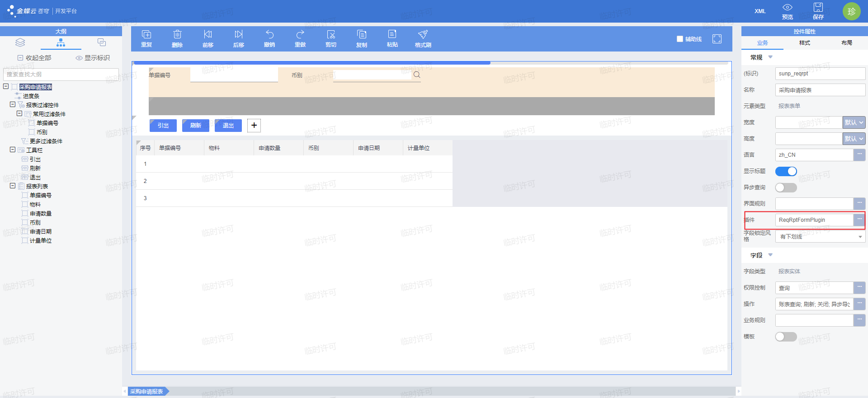
Task: Open 业务规则 ellipsis editor button
Action: pos(859,320)
